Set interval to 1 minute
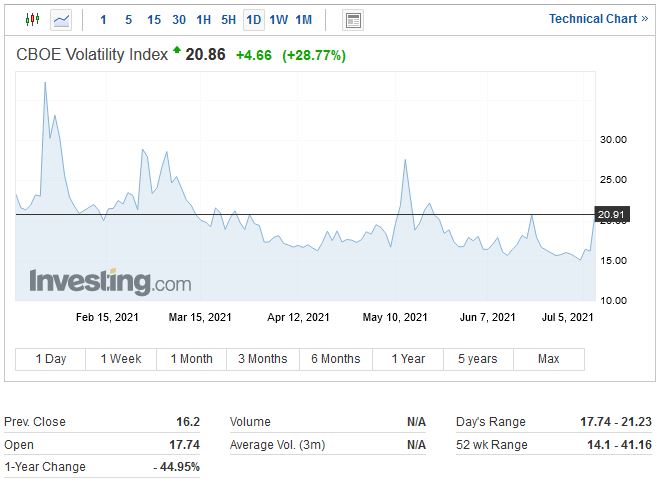 tap(103, 20)
